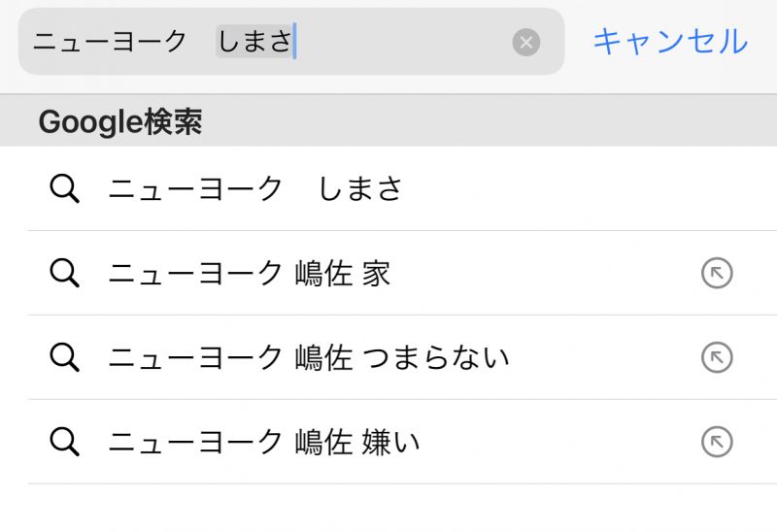Viewport: 777px width, 532px height.
Task: Fill search with 嶋佐 嫌い using its arrow icon
Action: click(717, 442)
